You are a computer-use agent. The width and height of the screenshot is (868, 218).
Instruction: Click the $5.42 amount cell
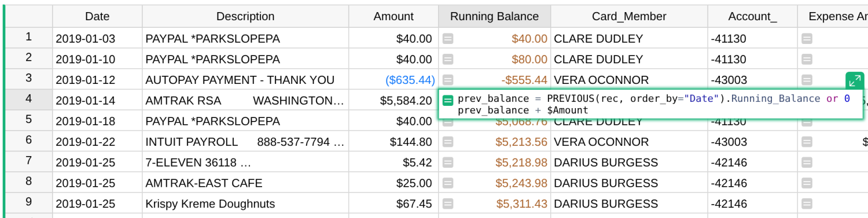tap(393, 162)
